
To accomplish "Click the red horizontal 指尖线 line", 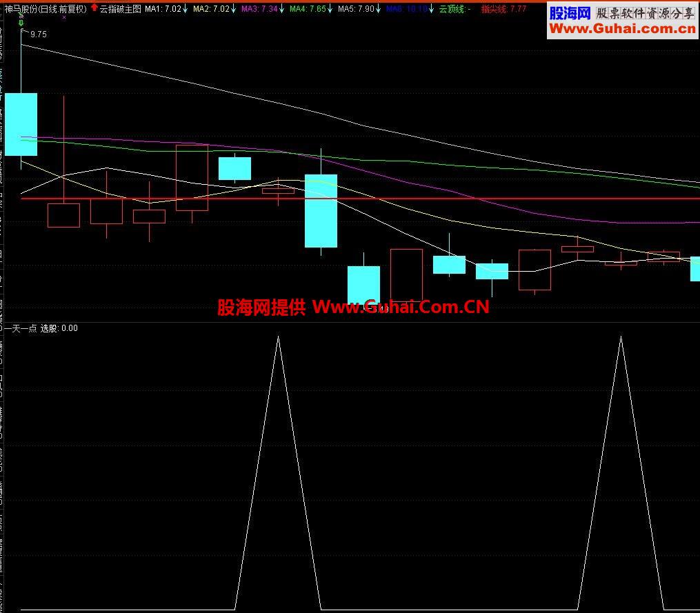I will pyautogui.click(x=360, y=199).
